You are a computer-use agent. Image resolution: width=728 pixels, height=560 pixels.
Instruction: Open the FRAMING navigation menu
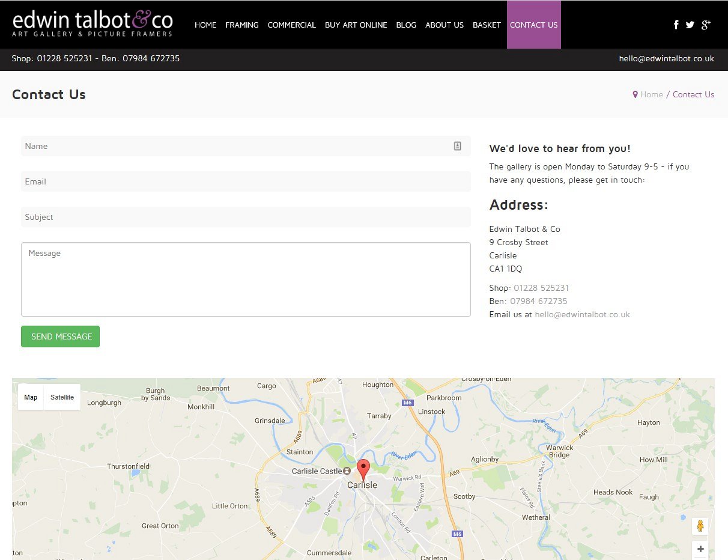coord(242,25)
